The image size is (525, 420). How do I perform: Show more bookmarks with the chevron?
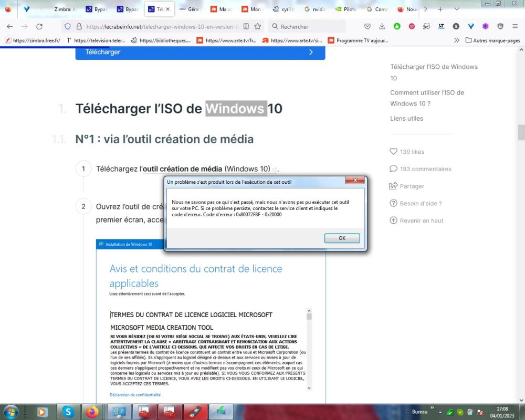456,40
